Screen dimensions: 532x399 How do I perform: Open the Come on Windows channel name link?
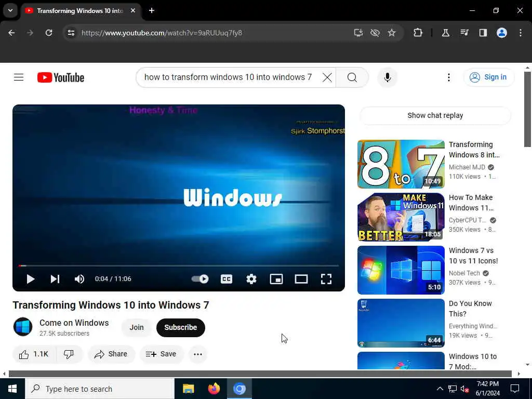point(74,323)
